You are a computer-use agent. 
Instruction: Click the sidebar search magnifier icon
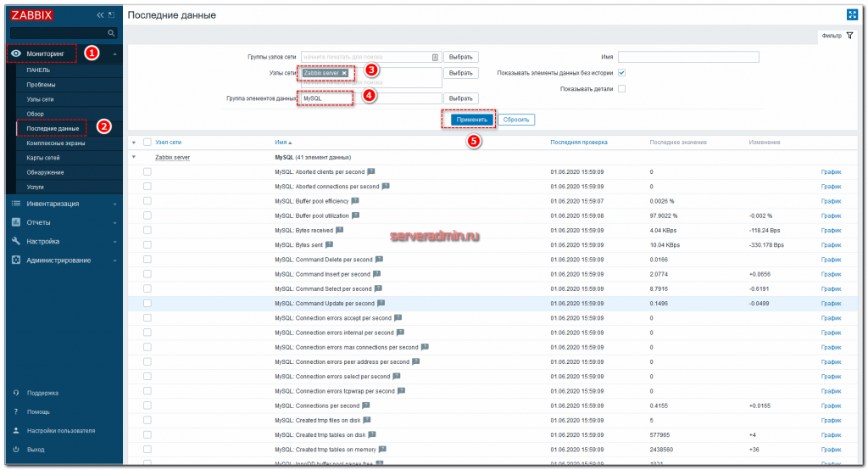tap(110, 33)
